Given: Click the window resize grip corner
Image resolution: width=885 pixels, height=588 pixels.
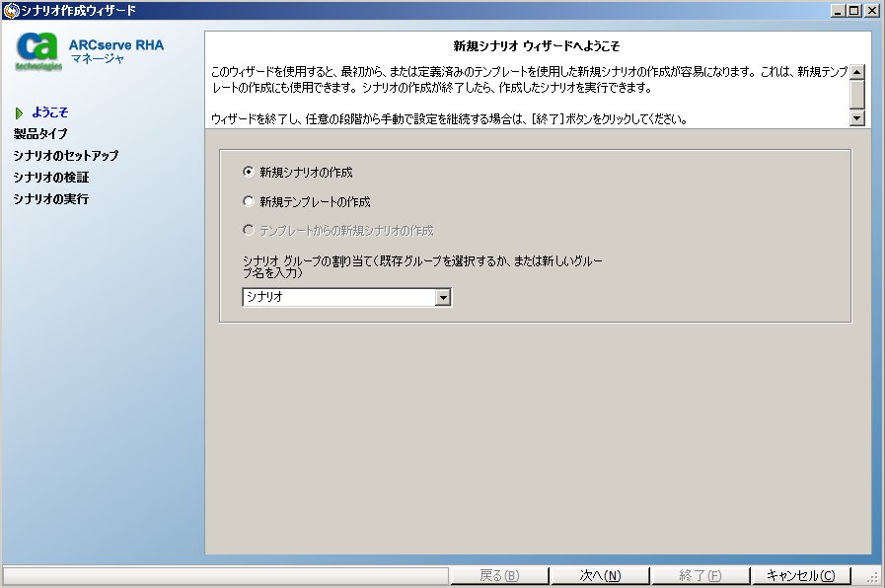Looking at the screenshot, I should pos(872,576).
